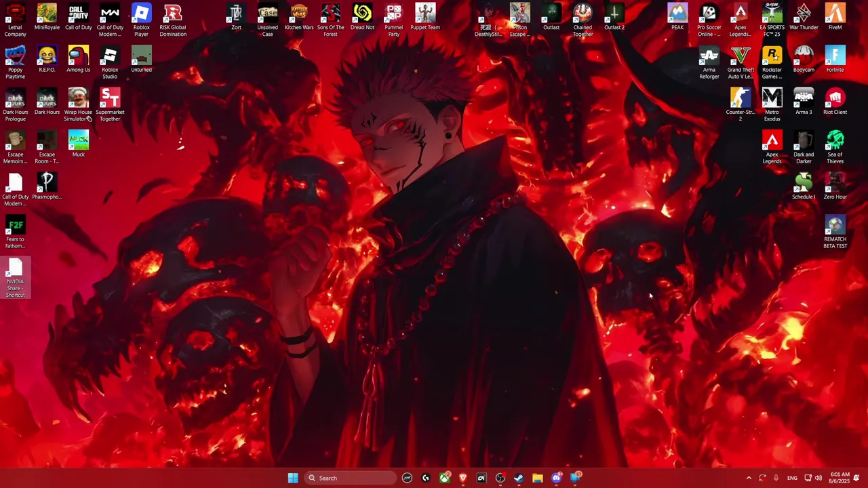Select the Prison Escape icon

click(x=519, y=20)
